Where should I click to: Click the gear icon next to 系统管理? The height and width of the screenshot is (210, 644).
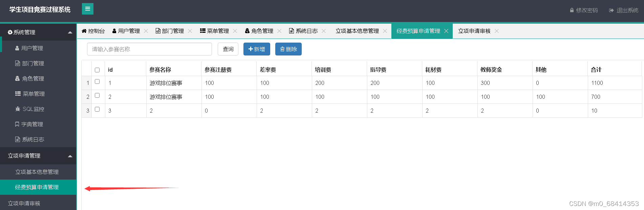click(10, 32)
